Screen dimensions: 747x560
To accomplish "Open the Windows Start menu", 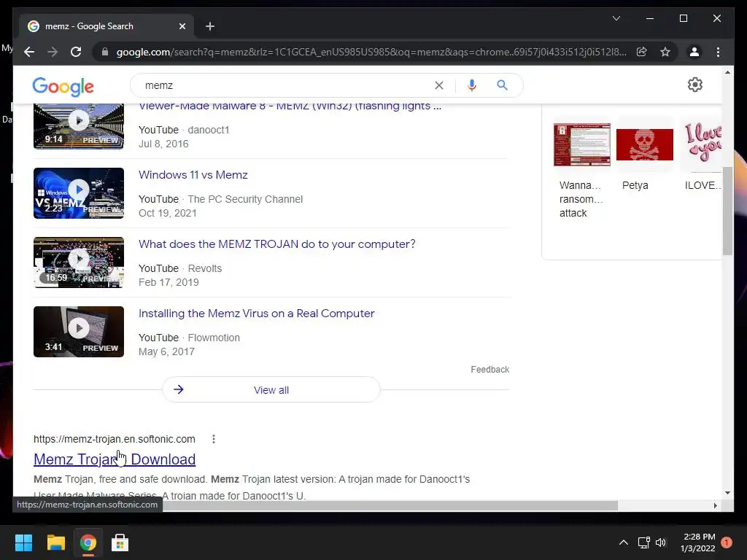I will [23, 542].
